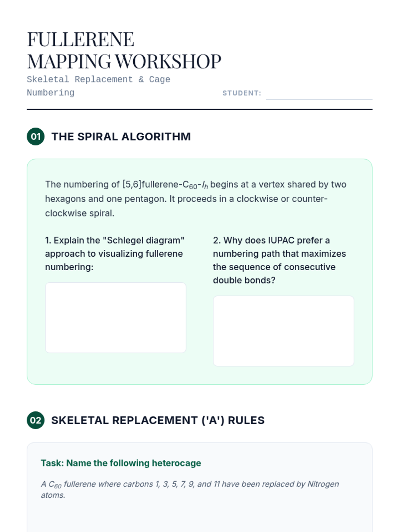Click the Skeletal Replacement ('A') Rules heading

point(158,420)
